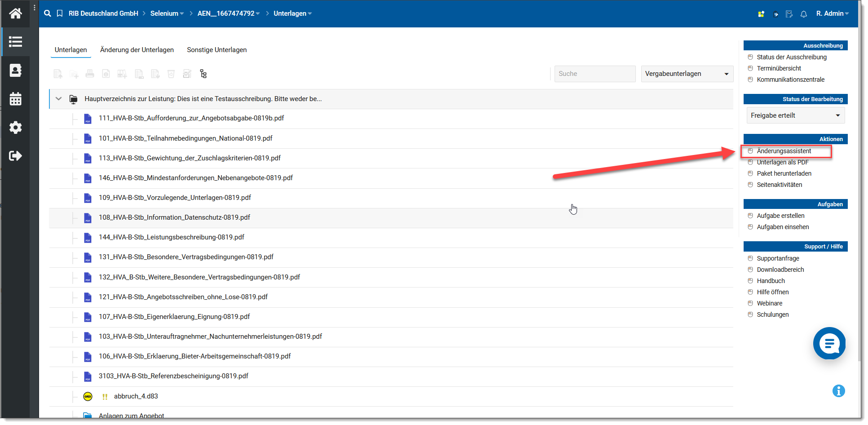The image size is (868, 425).
Task: Click the Suche input field
Action: pyautogui.click(x=595, y=74)
